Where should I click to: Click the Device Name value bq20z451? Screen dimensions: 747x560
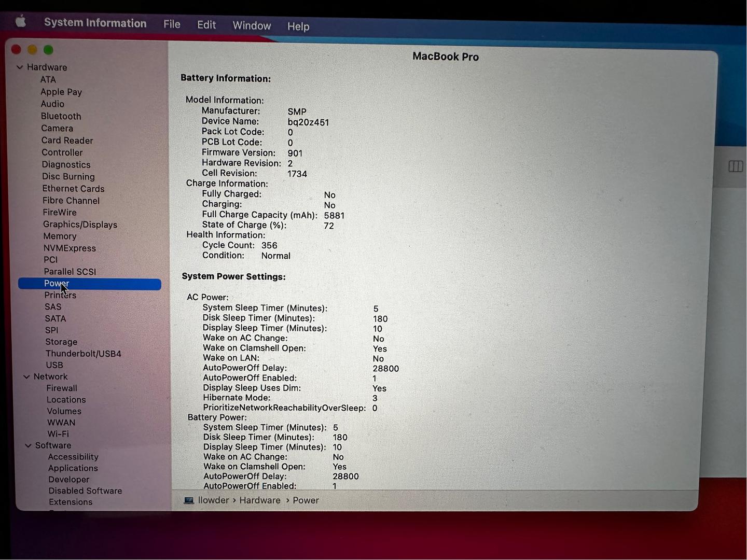click(x=308, y=122)
